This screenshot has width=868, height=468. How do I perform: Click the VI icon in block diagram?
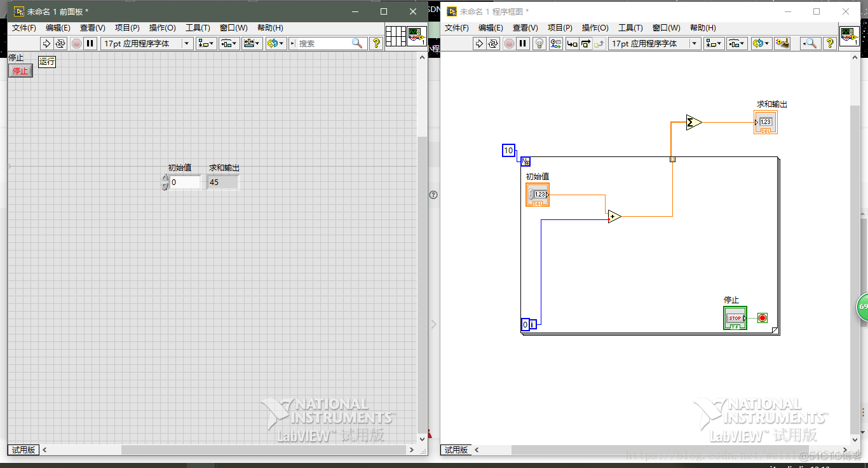[850, 36]
